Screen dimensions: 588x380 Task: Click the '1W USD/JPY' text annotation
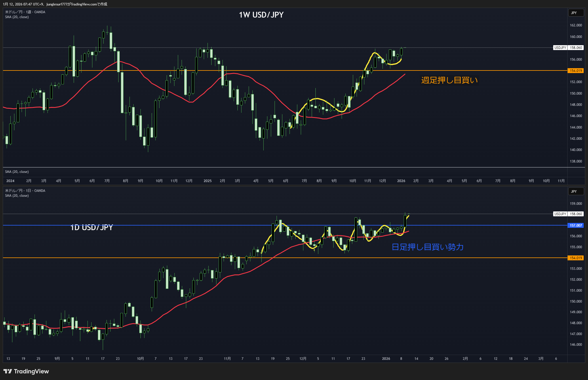261,15
